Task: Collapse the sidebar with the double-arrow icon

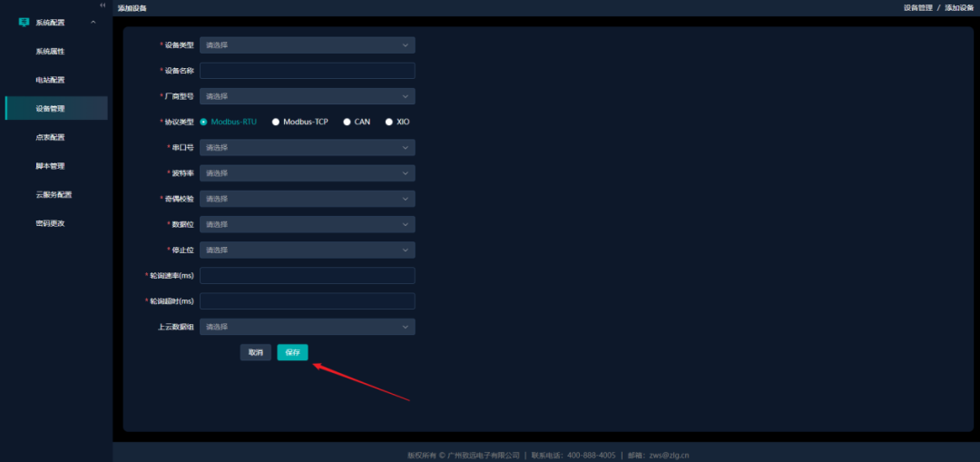Action: pos(103,5)
